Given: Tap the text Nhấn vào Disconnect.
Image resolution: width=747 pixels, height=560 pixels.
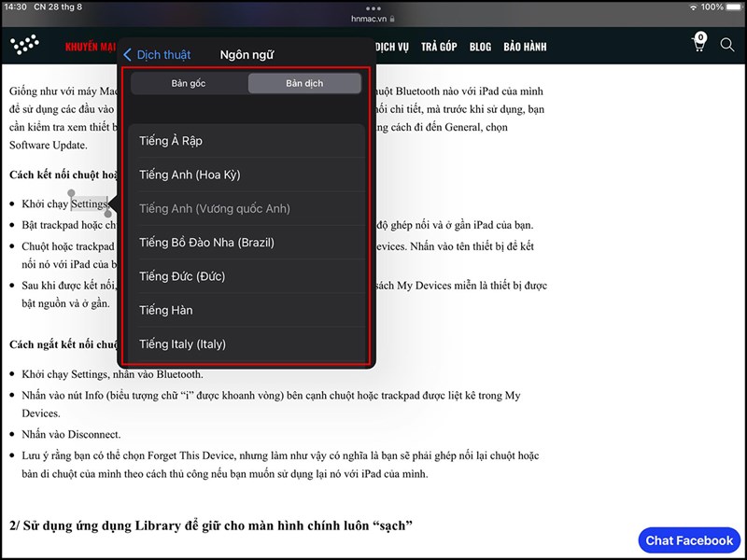Looking at the screenshot, I should tap(71, 434).
